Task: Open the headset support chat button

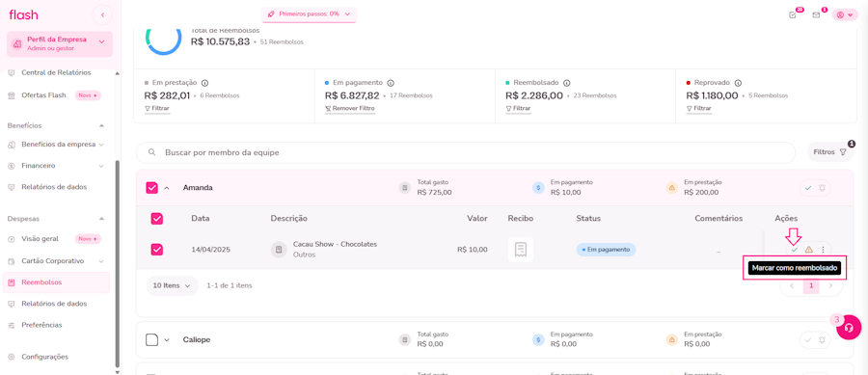Action: point(849,328)
